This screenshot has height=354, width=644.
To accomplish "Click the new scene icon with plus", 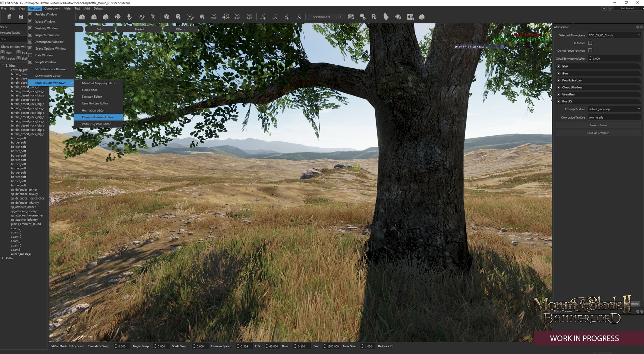I will point(9,17).
